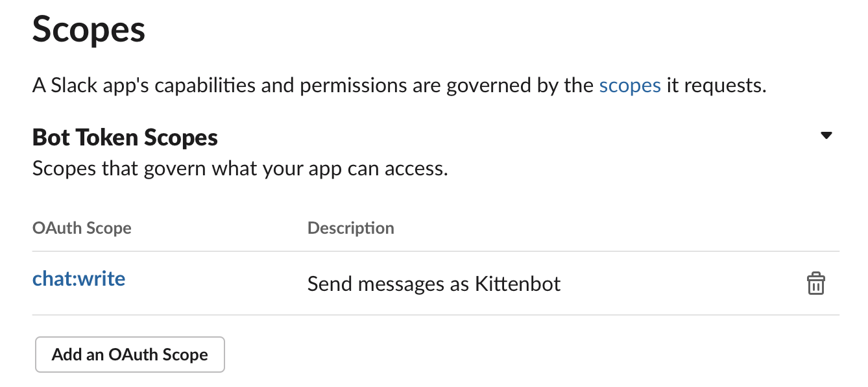The height and width of the screenshot is (387, 868).
Task: Open the chat:write scope link
Action: coord(78,279)
